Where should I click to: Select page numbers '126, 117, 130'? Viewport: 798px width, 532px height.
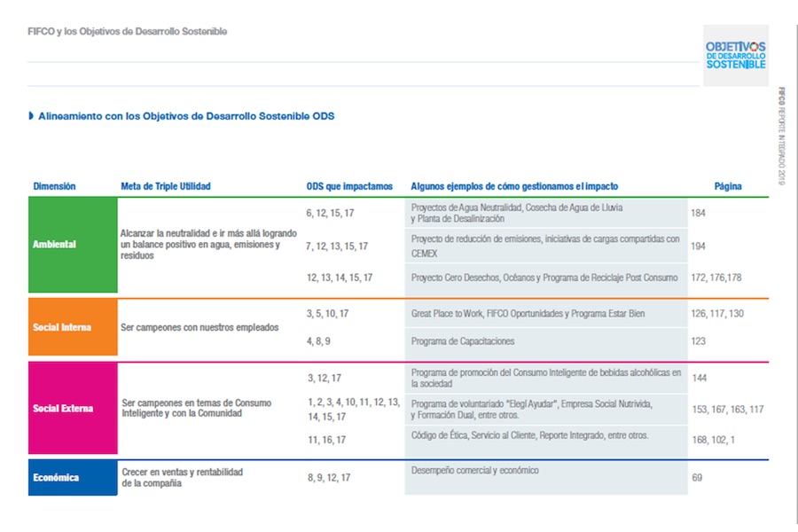tap(717, 314)
